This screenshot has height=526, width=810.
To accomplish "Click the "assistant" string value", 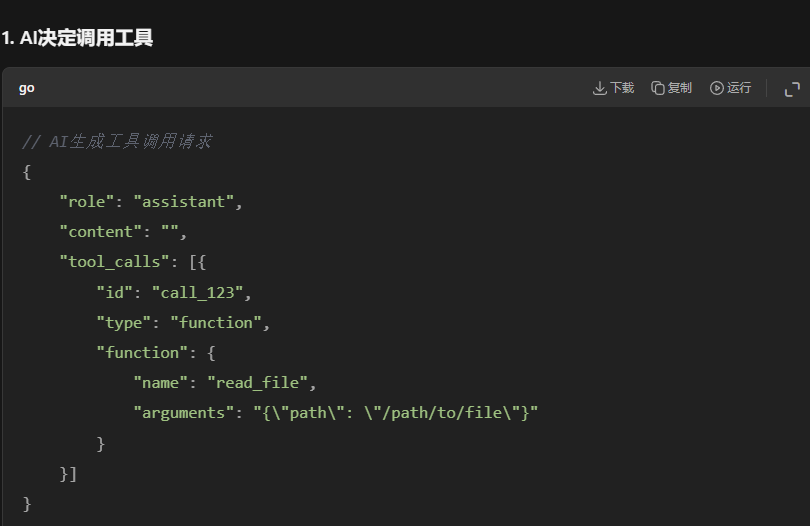I will point(184,202).
